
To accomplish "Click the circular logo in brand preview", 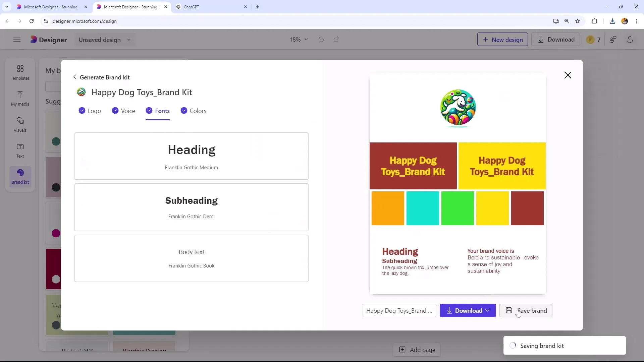I will (458, 108).
